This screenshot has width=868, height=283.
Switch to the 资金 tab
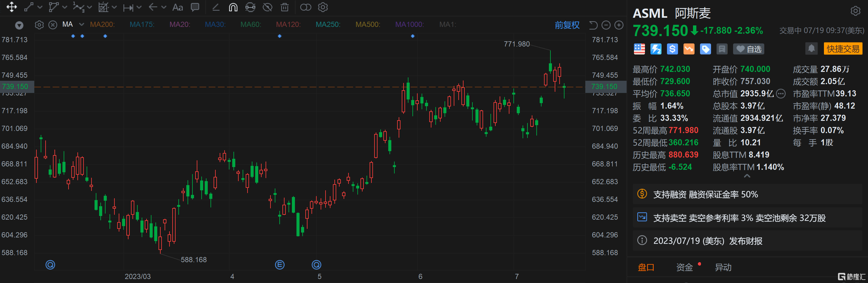click(685, 267)
